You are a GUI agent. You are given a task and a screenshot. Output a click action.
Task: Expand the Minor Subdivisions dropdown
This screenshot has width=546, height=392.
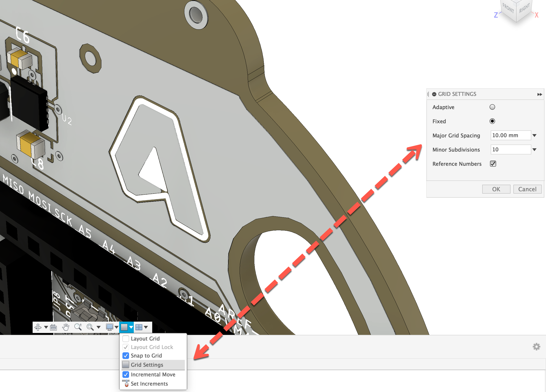(535, 149)
